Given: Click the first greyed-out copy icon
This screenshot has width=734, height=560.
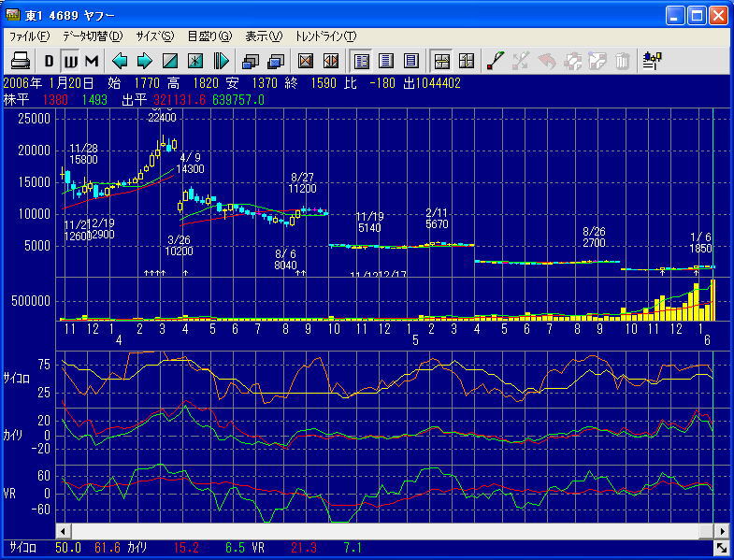Looking at the screenshot, I should (572, 61).
